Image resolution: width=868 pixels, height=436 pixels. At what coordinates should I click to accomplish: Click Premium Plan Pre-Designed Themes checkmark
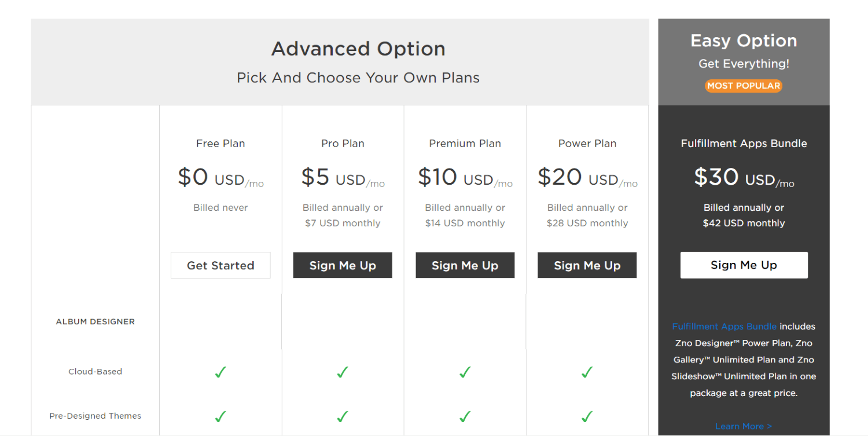(465, 416)
